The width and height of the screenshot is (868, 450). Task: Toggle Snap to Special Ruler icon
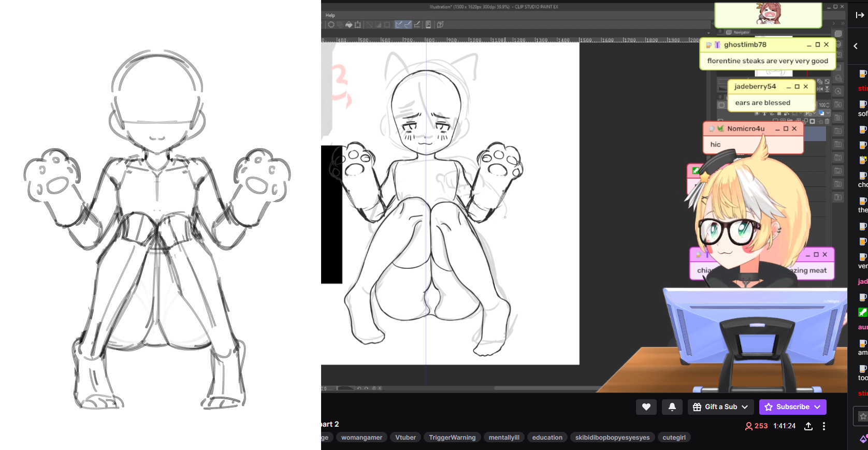(408, 25)
